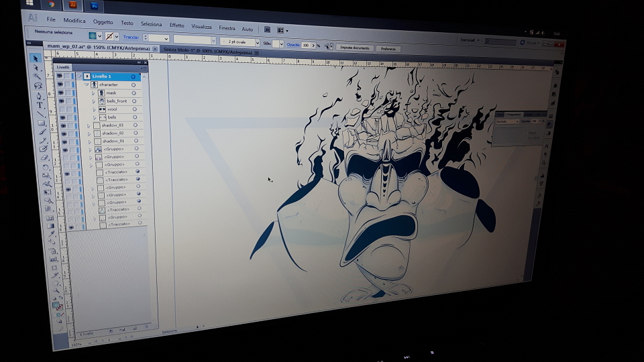Select the Pen tool
The width and height of the screenshot is (644, 362).
tap(39, 96)
